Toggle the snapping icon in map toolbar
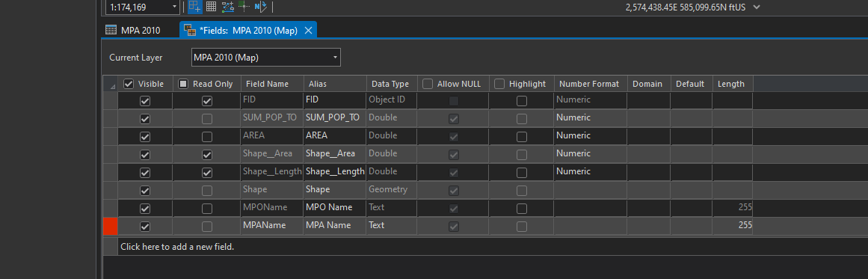This screenshot has height=279, width=868. coord(194,7)
